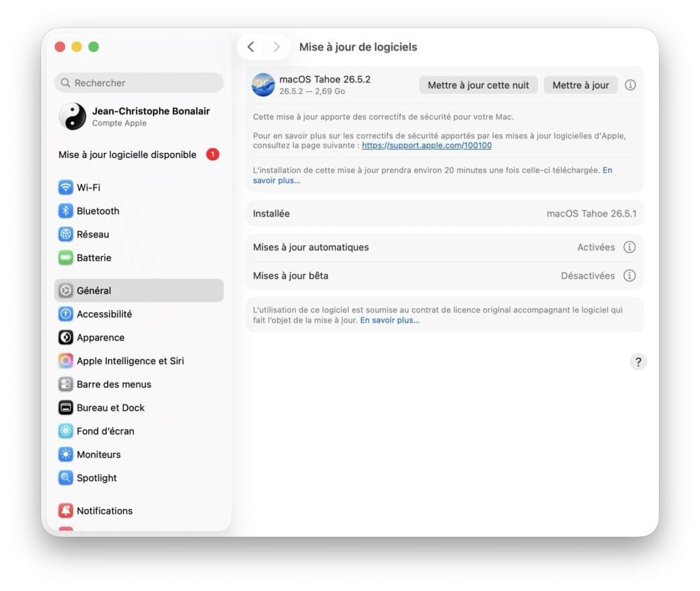Click the Installée label

click(x=271, y=214)
